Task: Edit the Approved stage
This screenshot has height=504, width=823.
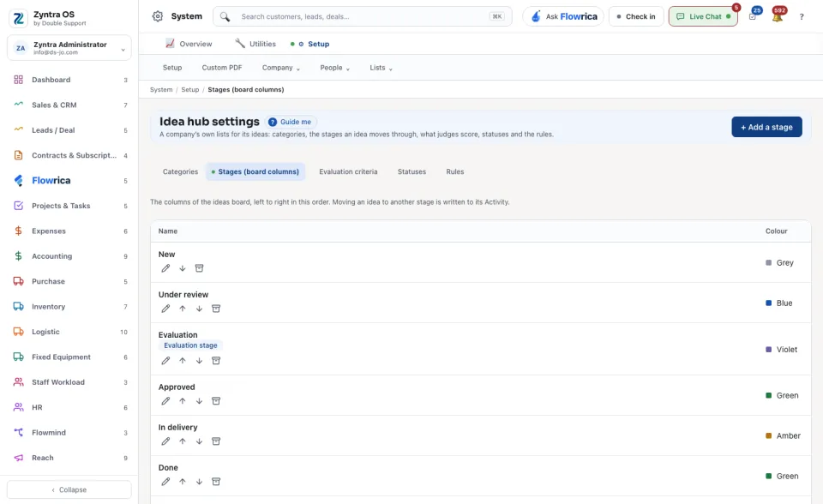Action: click(165, 401)
